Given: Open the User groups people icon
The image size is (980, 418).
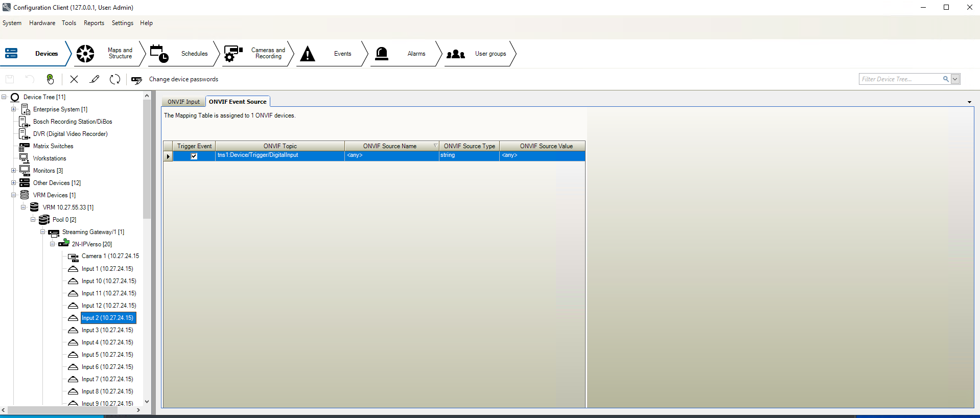Looking at the screenshot, I should point(456,54).
